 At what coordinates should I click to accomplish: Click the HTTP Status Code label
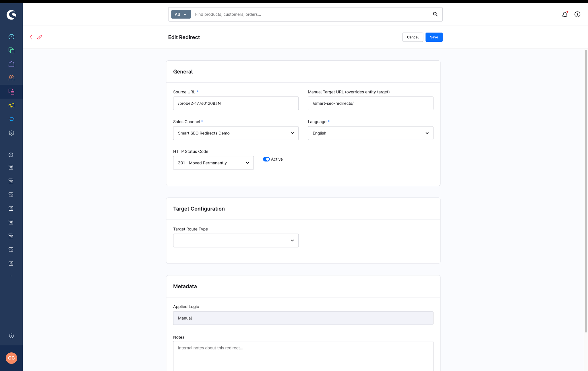point(191,151)
